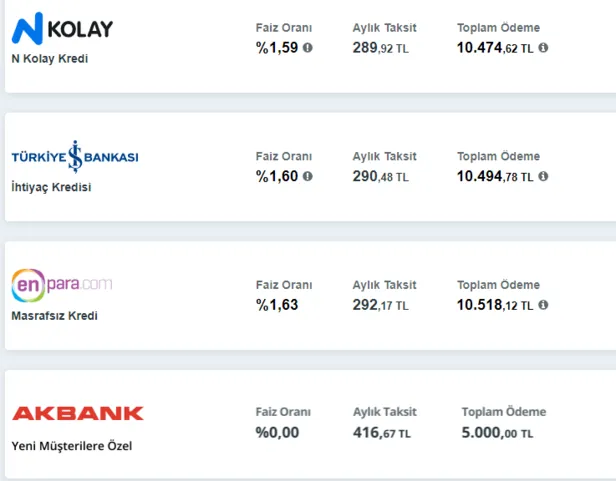Open the Masrafsız Kredi offer

54,316
